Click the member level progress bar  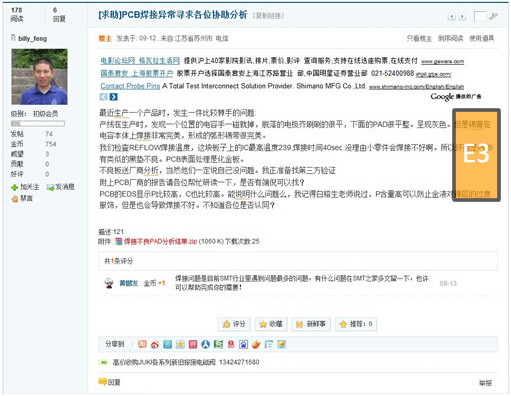pyautogui.click(x=38, y=124)
